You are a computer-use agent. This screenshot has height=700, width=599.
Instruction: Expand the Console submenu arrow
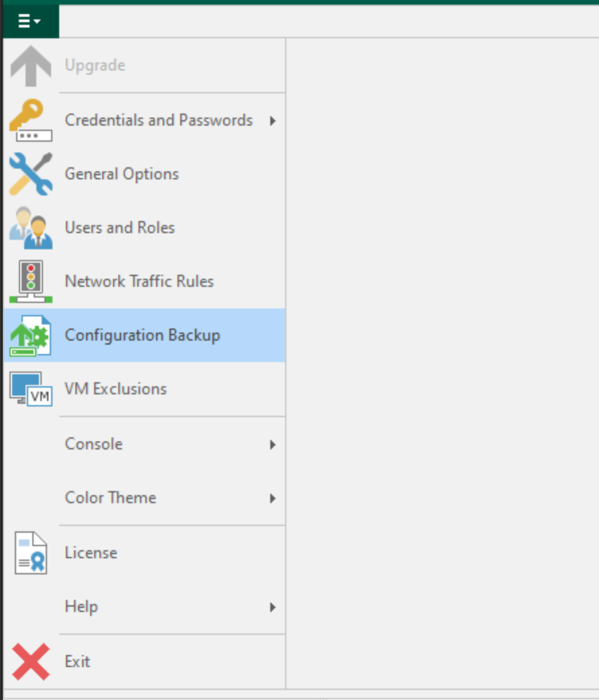click(272, 444)
